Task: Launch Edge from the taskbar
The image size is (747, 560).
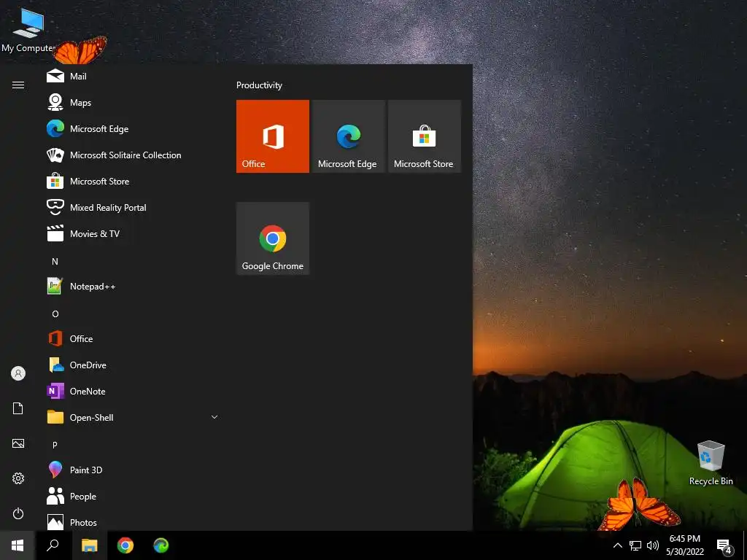Action: [161, 545]
